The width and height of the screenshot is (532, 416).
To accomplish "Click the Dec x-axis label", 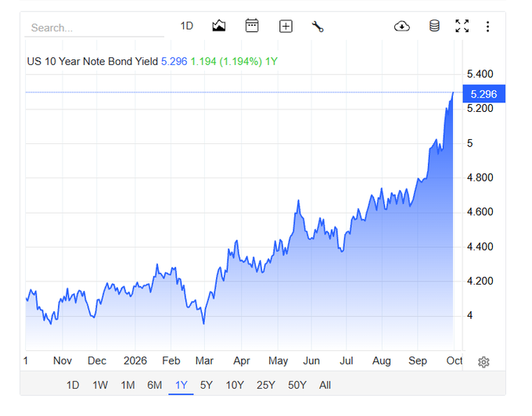I will click(x=97, y=360).
